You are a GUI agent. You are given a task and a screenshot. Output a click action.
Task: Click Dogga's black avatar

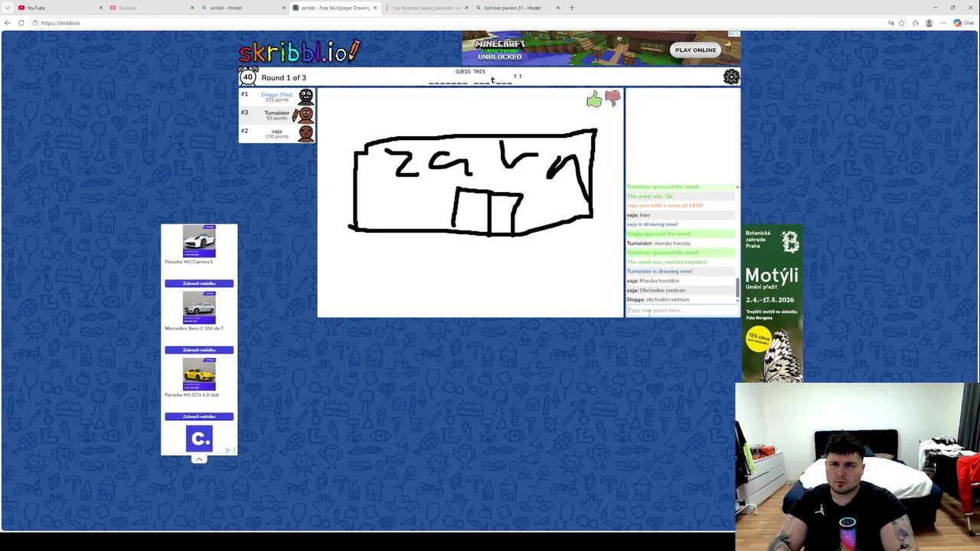pyautogui.click(x=305, y=96)
